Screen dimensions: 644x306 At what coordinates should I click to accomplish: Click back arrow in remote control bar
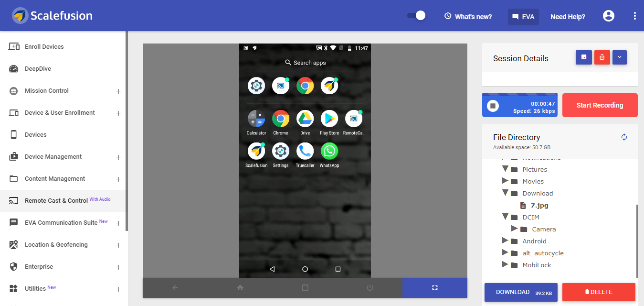(x=175, y=288)
